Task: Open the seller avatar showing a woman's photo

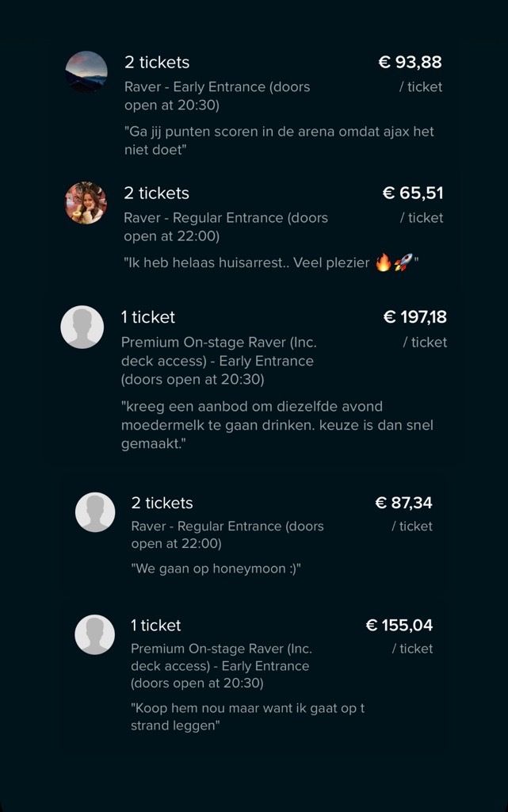Action: [x=86, y=203]
